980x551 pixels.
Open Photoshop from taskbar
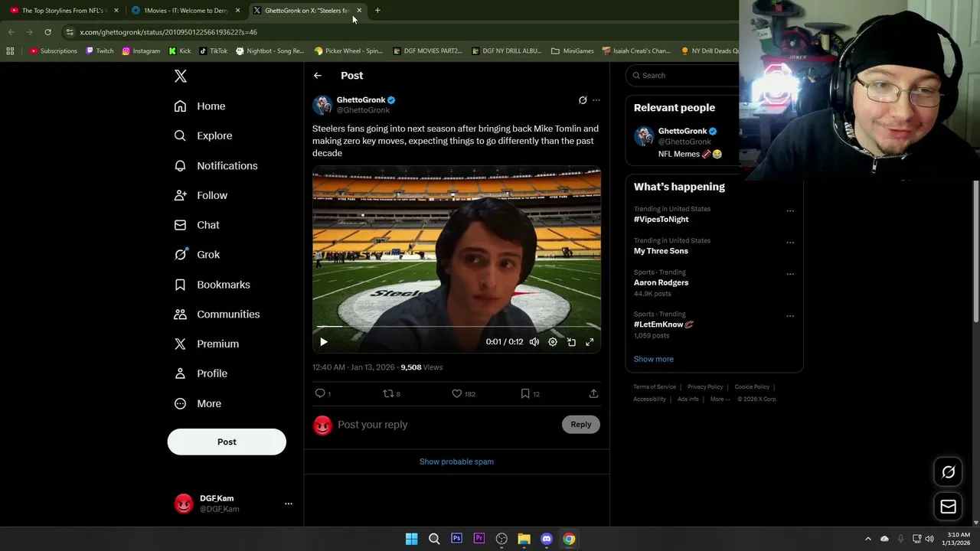(x=456, y=539)
